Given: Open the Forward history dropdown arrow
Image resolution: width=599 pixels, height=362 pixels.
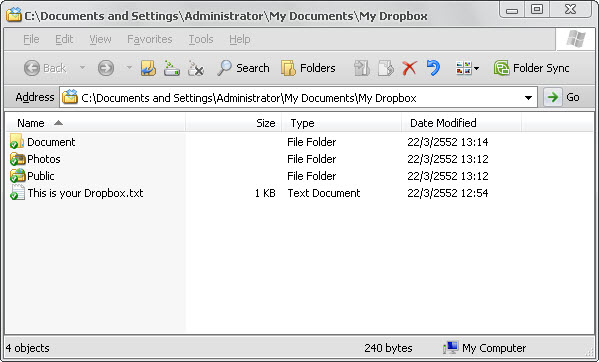Looking at the screenshot, I should tap(129, 68).
